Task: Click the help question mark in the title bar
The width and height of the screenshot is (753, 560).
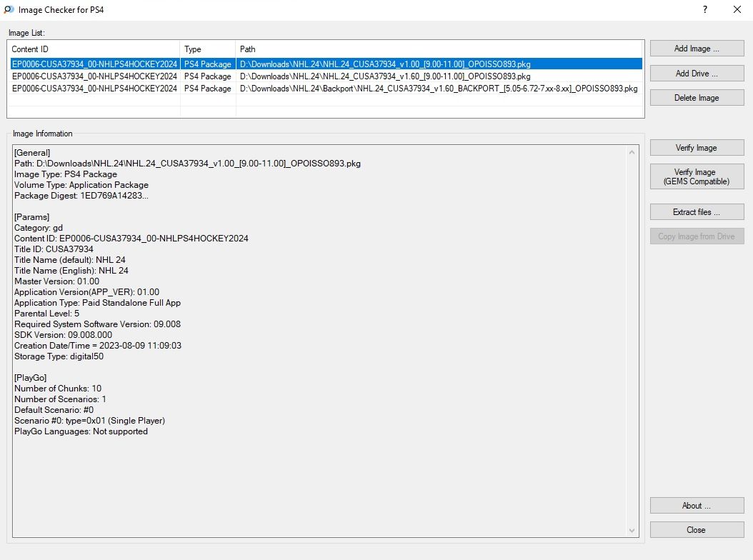Action: click(705, 9)
